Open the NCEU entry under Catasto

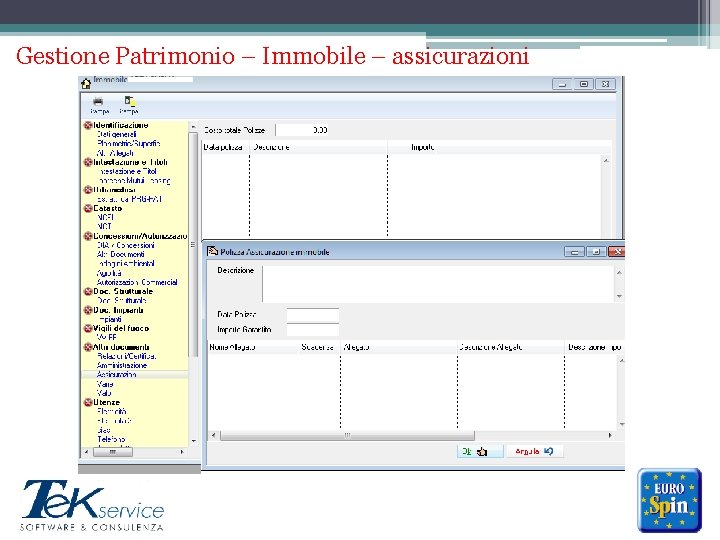pyautogui.click(x=106, y=217)
